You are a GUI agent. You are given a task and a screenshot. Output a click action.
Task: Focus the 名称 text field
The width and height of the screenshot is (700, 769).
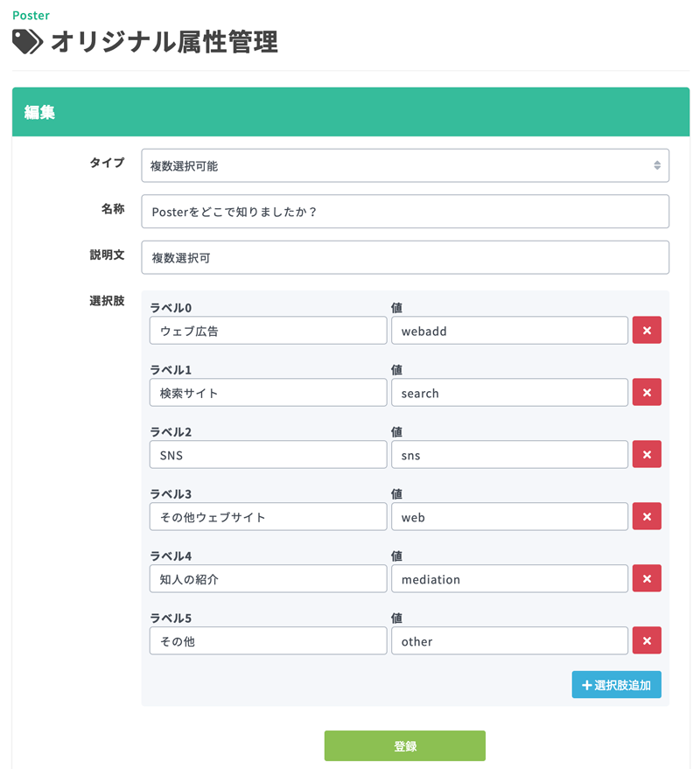coord(405,212)
